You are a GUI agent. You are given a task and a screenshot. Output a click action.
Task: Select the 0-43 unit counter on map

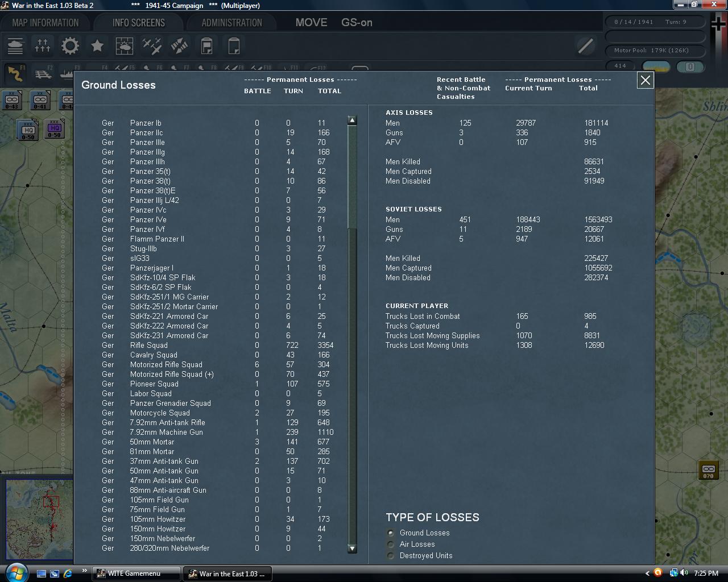(x=12, y=101)
